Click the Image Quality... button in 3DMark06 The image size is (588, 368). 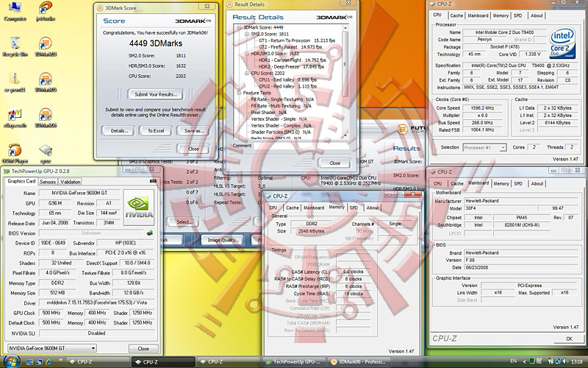click(223, 241)
